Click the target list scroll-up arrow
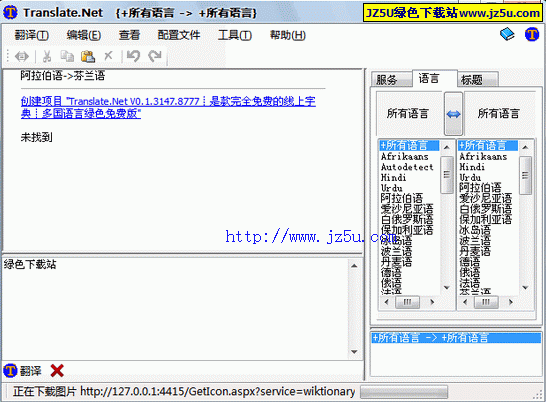Screen dimensions: 546x402 tap(525, 147)
